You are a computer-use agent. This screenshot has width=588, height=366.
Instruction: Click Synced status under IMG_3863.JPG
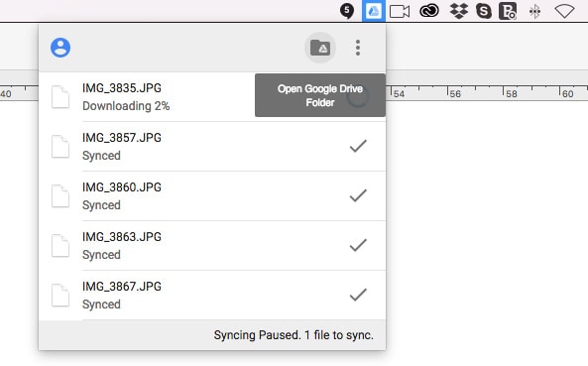[101, 255]
